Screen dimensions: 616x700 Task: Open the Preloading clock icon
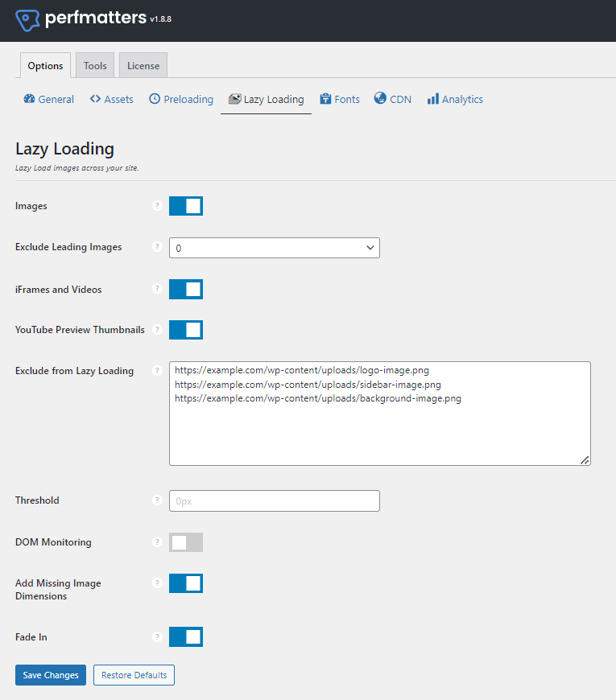(155, 99)
